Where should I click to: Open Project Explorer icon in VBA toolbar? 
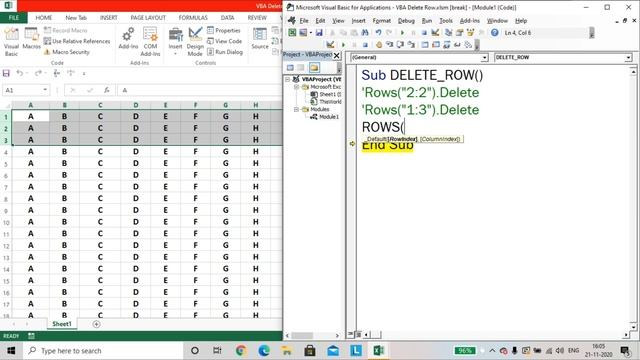pos(448,33)
